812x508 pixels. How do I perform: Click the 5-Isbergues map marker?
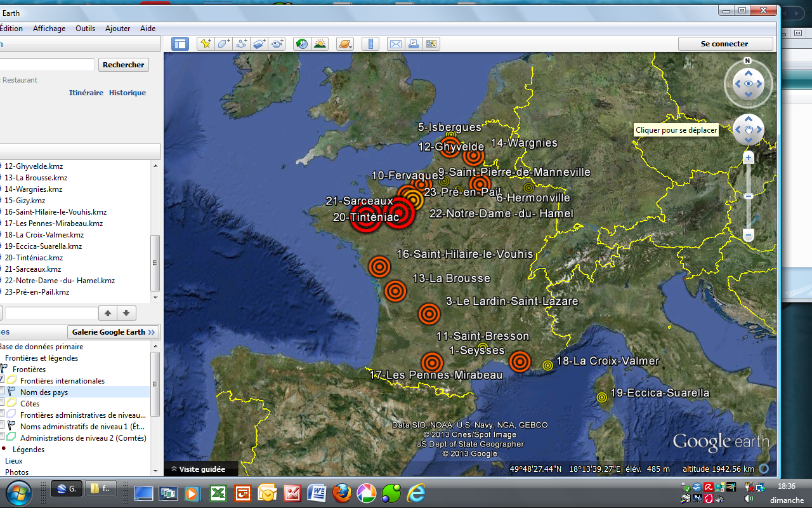coord(451,136)
